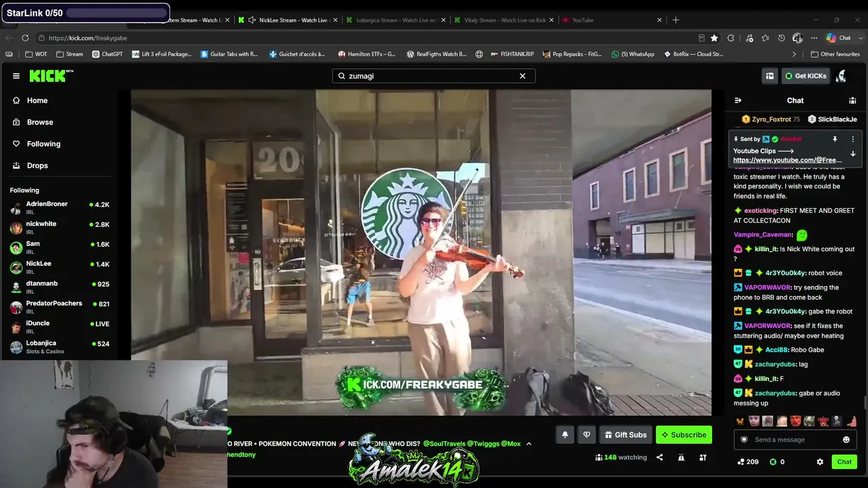The image size is (868, 488).
Task: Open Browse in the sidebar
Action: click(40, 122)
